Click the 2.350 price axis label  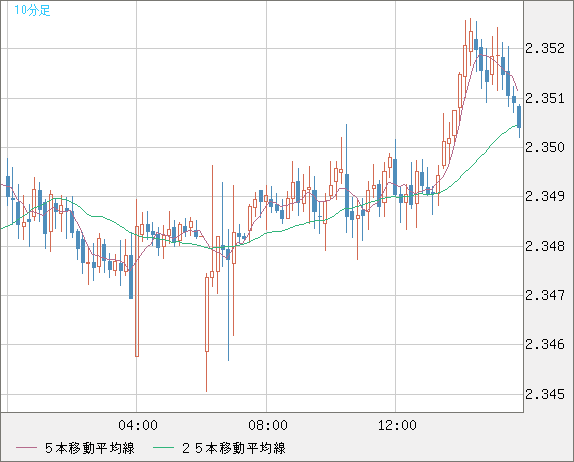(x=545, y=147)
